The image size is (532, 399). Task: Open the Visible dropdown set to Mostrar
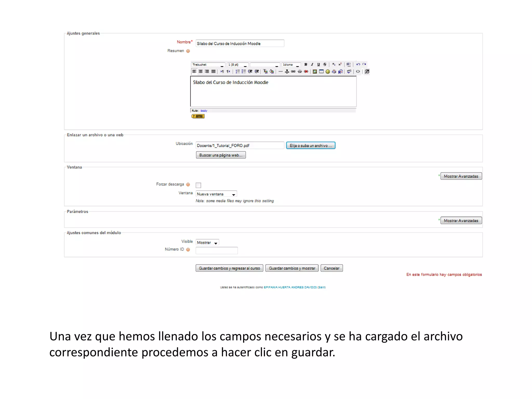coord(207,242)
